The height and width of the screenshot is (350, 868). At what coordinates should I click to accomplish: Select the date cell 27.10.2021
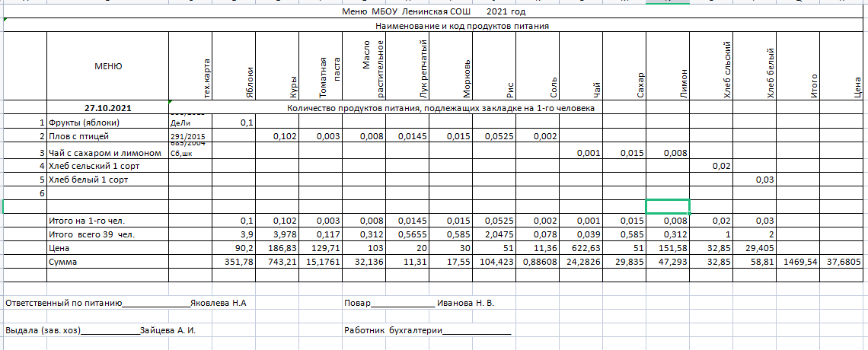[x=107, y=108]
